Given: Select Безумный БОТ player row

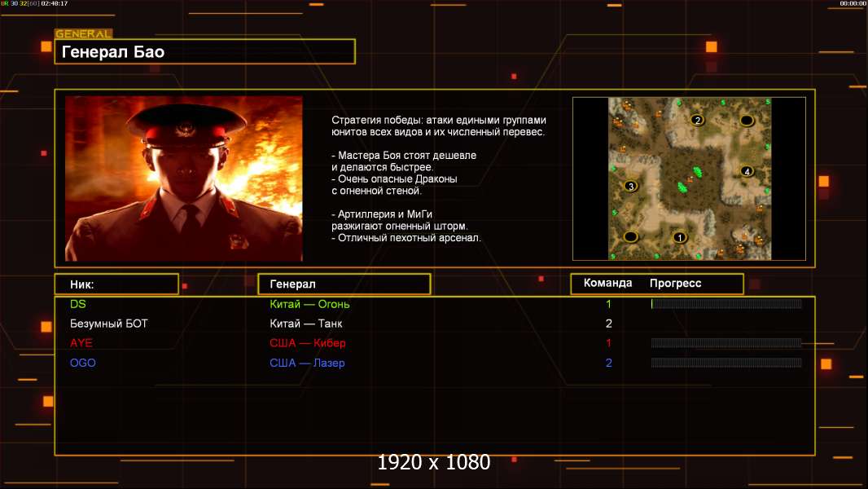Looking at the screenshot, I should pyautogui.click(x=435, y=324).
